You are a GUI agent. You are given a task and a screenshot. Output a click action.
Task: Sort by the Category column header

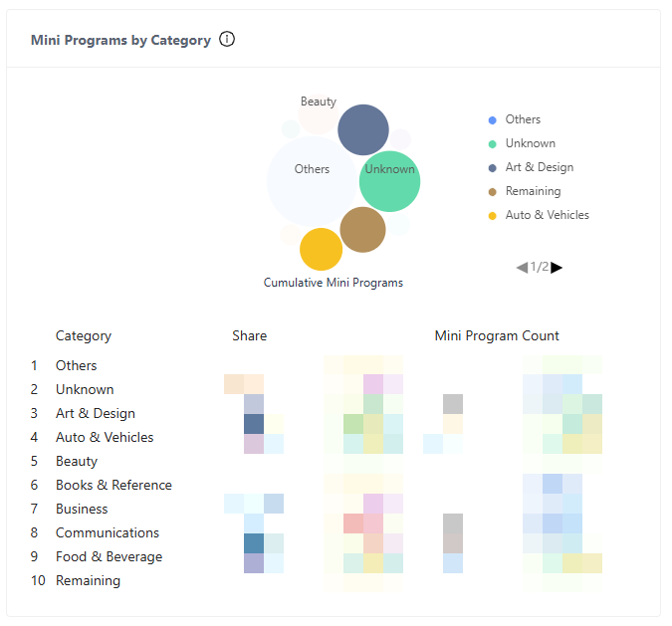84,335
